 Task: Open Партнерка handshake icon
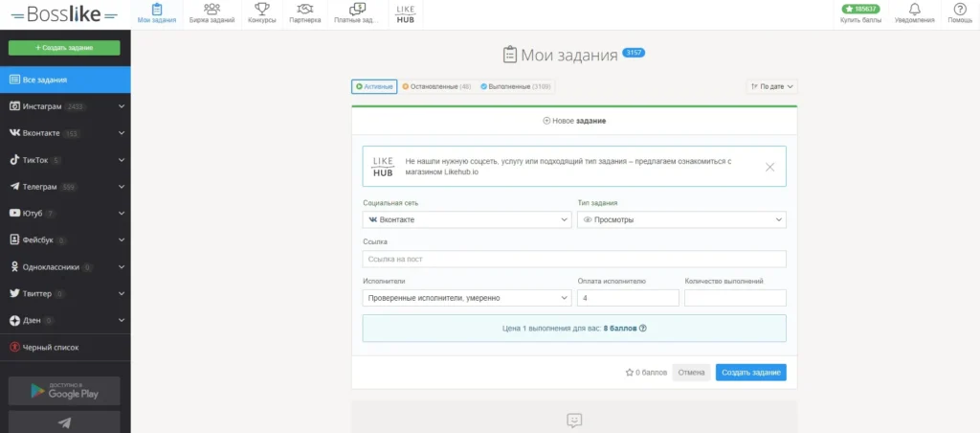[305, 9]
